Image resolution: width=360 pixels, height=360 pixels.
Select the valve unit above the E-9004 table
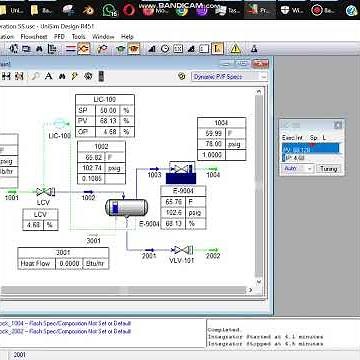[x=181, y=173]
